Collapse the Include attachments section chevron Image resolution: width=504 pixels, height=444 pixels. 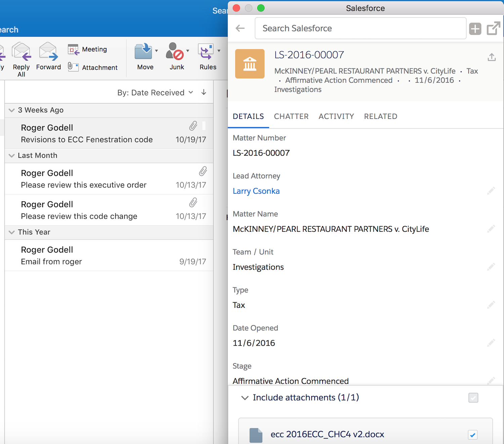tap(245, 398)
